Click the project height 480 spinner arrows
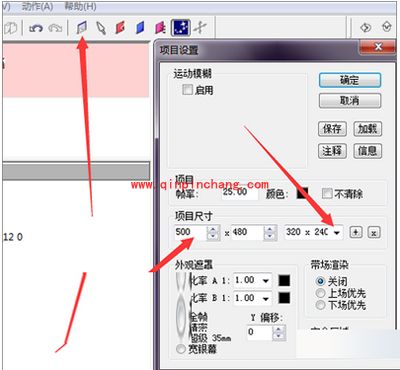Image resolution: width=400 pixels, height=370 pixels. pyautogui.click(x=270, y=232)
